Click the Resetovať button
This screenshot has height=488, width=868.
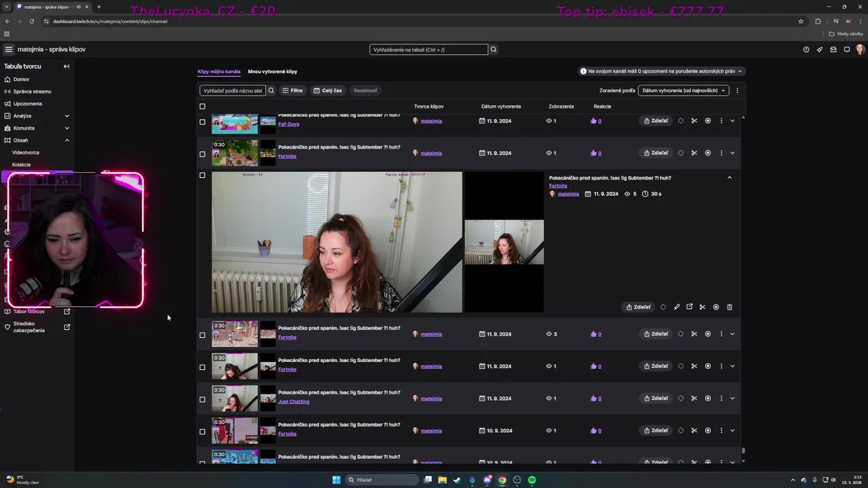[366, 90]
